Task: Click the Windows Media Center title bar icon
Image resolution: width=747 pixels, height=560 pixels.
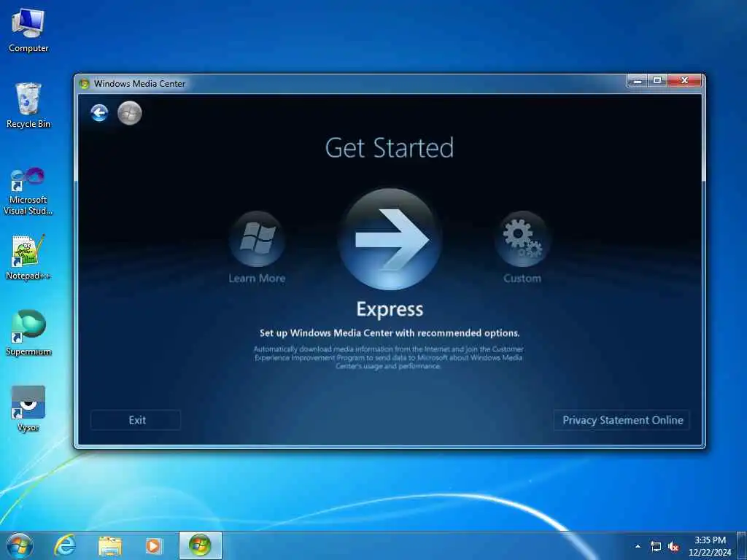Action: (85, 84)
